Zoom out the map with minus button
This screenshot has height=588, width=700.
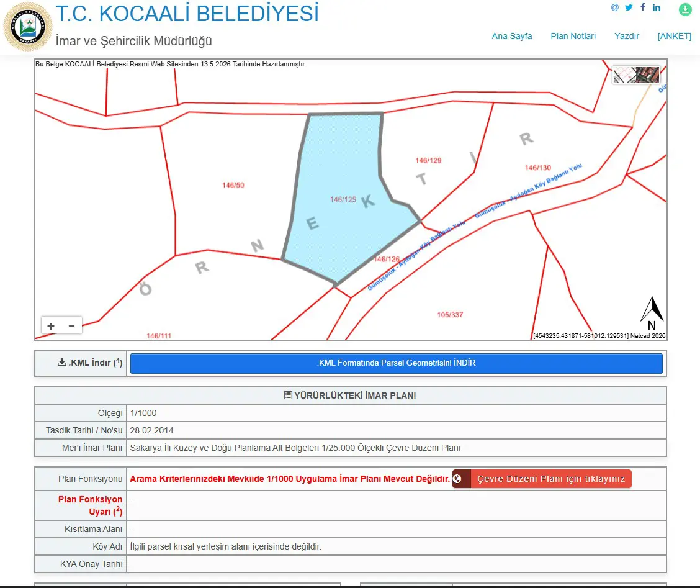tap(71, 326)
